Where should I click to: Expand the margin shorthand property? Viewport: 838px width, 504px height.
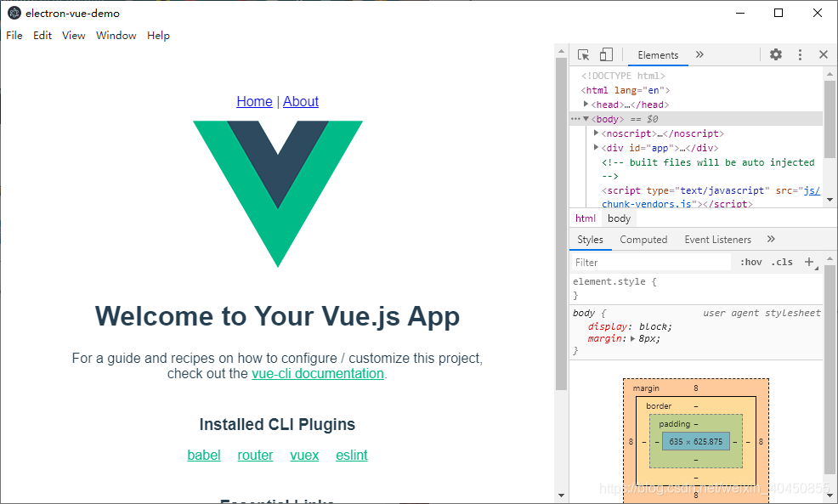pos(633,338)
